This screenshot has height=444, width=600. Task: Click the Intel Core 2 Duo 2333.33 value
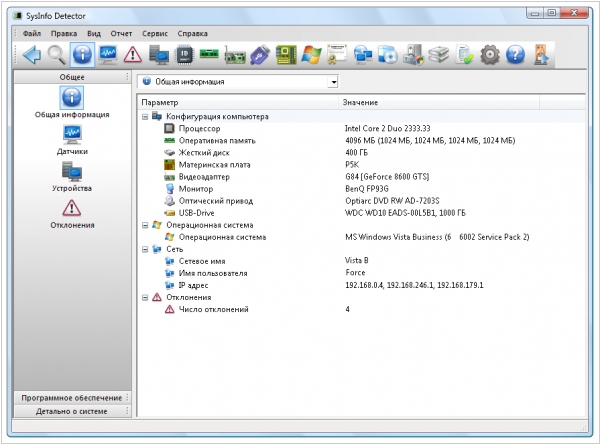coord(387,129)
